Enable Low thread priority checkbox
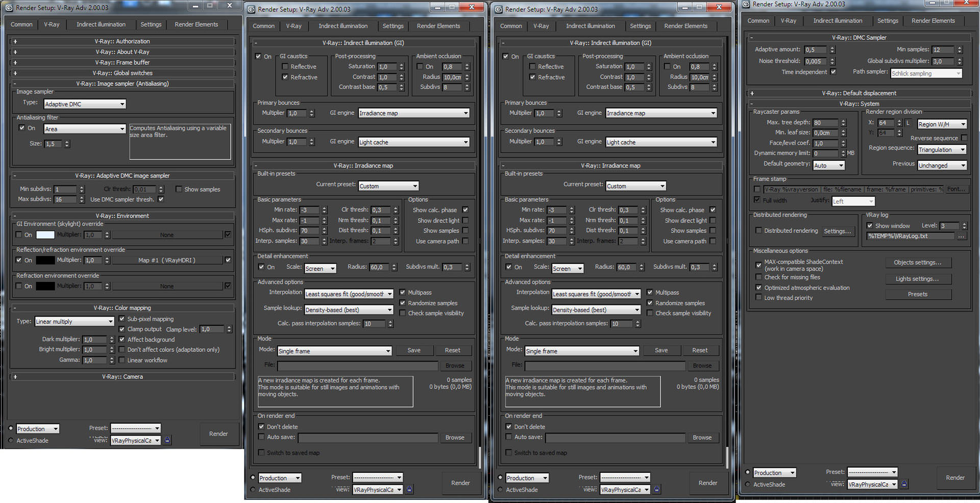 [x=758, y=298]
